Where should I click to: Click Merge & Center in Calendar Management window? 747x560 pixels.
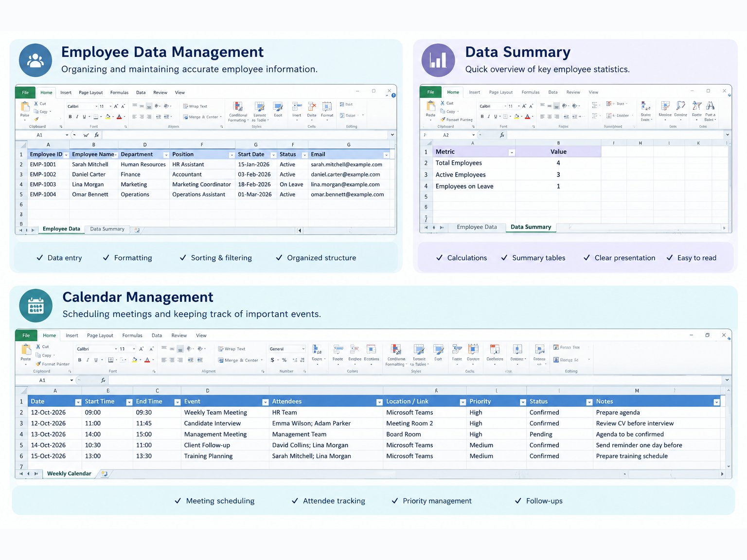tap(241, 360)
